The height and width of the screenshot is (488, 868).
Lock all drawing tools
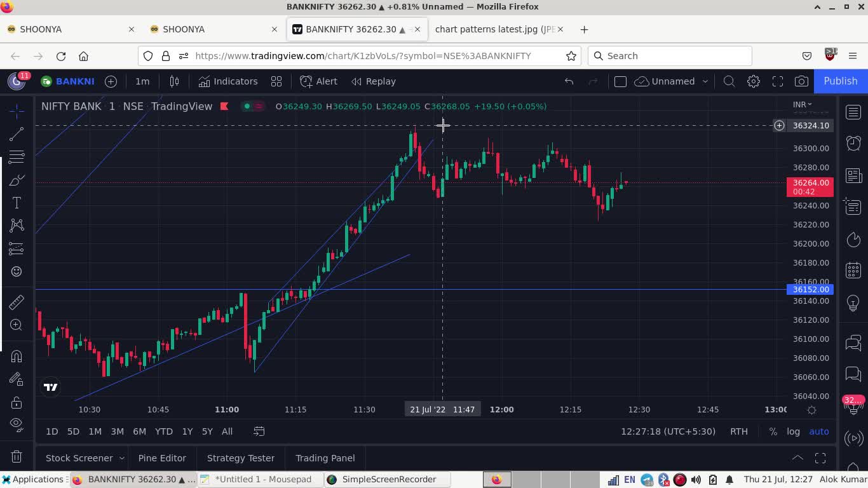[17, 402]
